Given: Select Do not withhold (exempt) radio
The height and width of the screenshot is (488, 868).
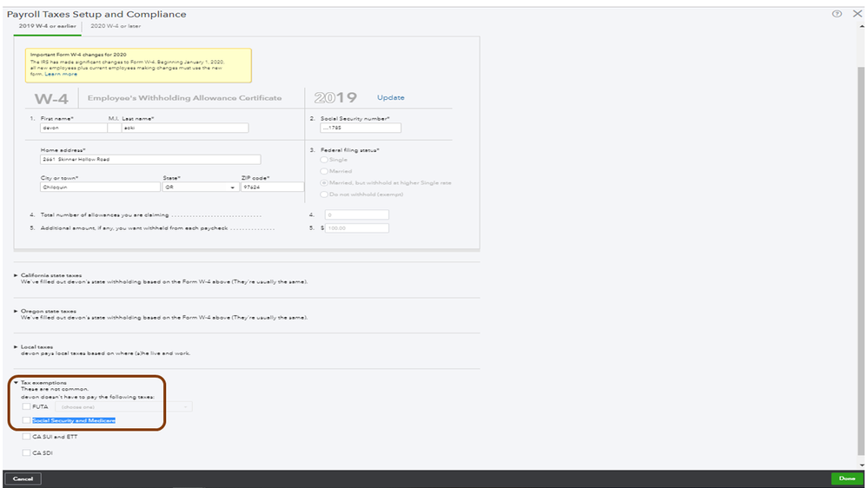Looking at the screenshot, I should pos(324,195).
